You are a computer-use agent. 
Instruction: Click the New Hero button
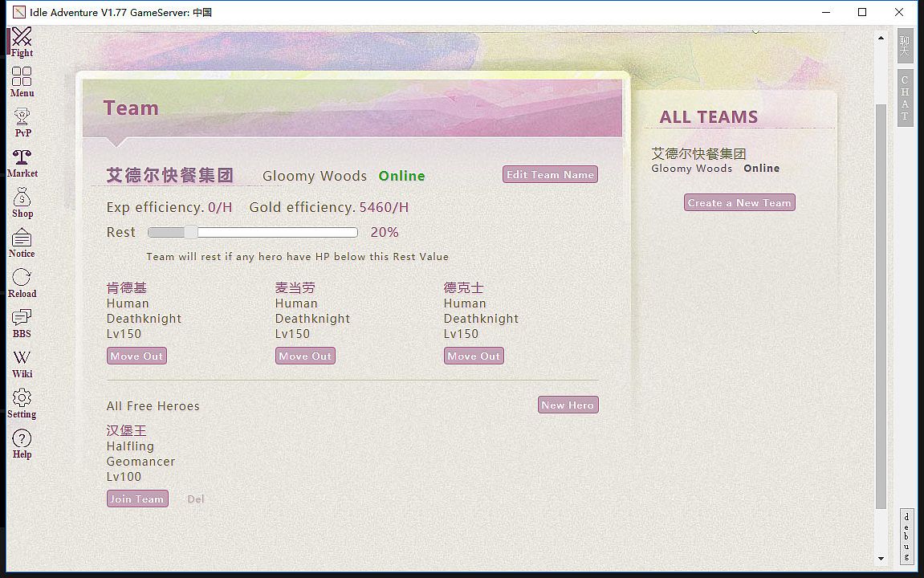click(568, 405)
